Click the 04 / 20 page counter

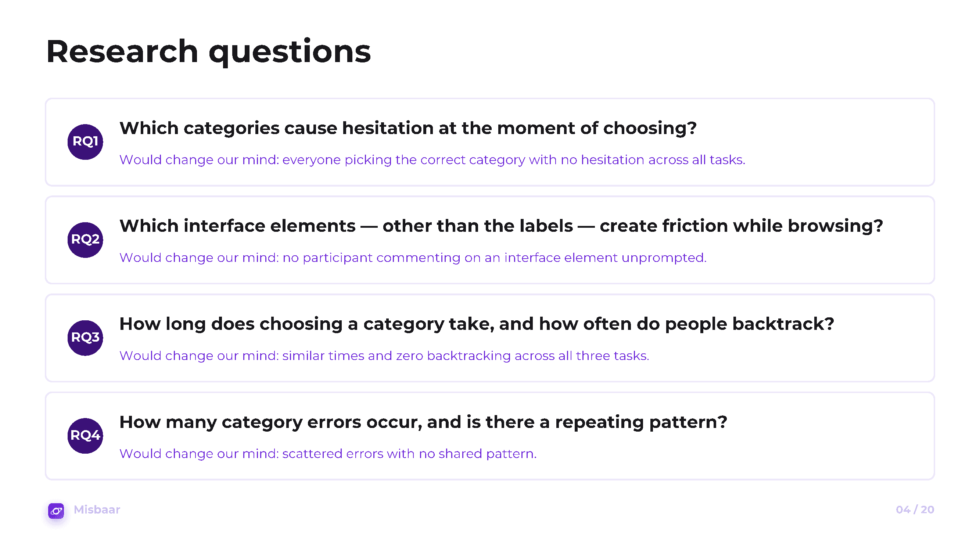point(915,509)
